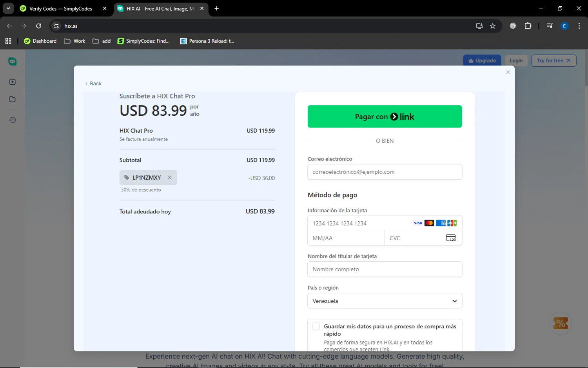Select the HIX AI browser tab

click(x=161, y=8)
